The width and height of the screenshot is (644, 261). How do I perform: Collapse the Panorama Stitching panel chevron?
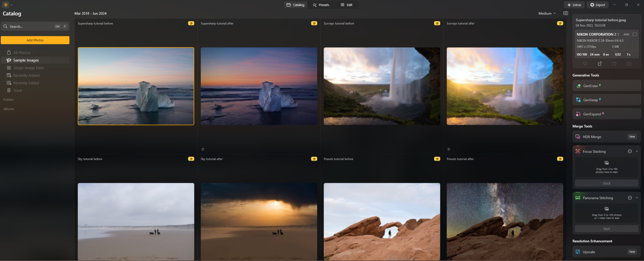point(637,198)
